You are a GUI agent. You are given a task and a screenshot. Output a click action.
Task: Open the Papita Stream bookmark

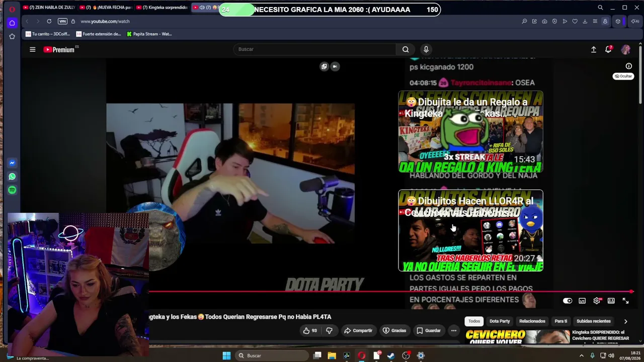pos(149,34)
